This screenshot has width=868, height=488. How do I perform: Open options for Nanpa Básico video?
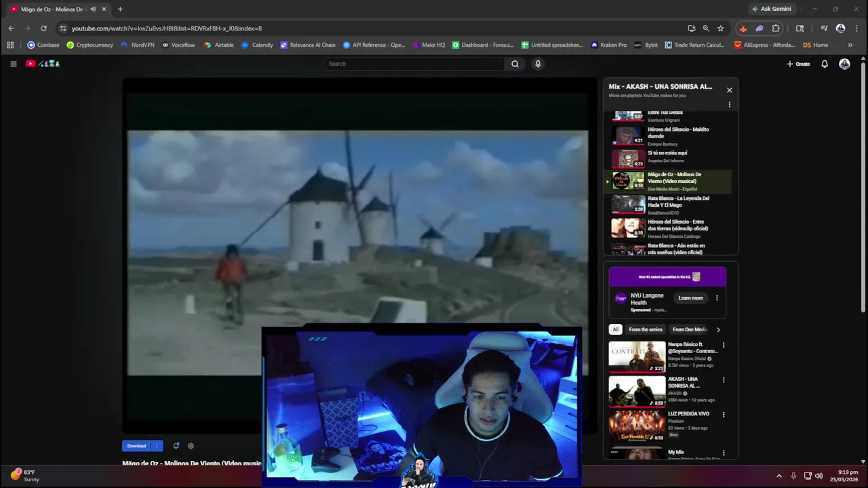click(x=724, y=345)
